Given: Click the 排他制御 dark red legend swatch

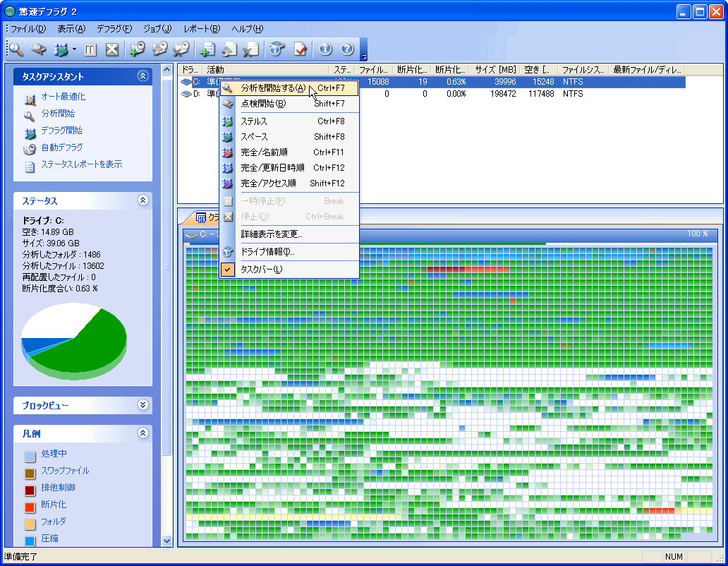Looking at the screenshot, I should click(x=30, y=490).
